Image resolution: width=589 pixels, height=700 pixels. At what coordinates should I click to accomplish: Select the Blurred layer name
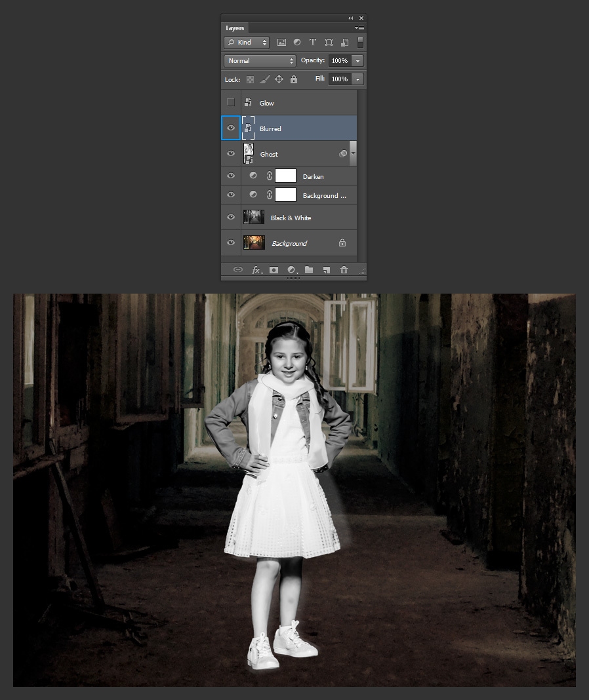coord(270,128)
